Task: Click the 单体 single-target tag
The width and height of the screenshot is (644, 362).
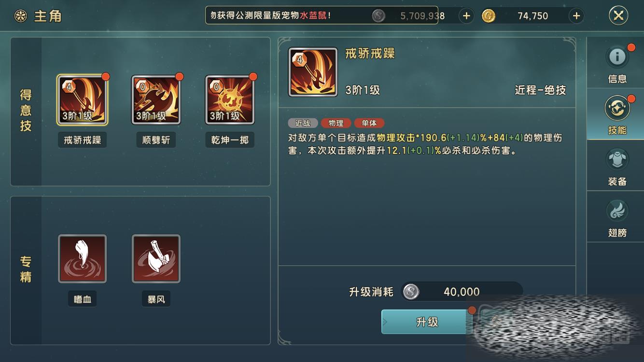Action: pyautogui.click(x=369, y=123)
